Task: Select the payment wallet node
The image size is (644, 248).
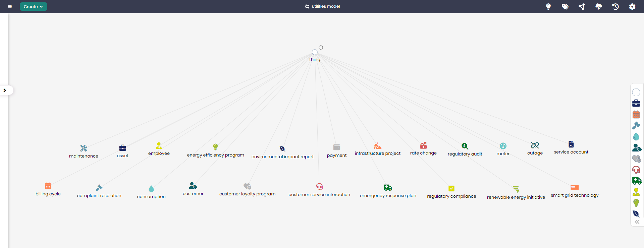Action: click(337, 147)
